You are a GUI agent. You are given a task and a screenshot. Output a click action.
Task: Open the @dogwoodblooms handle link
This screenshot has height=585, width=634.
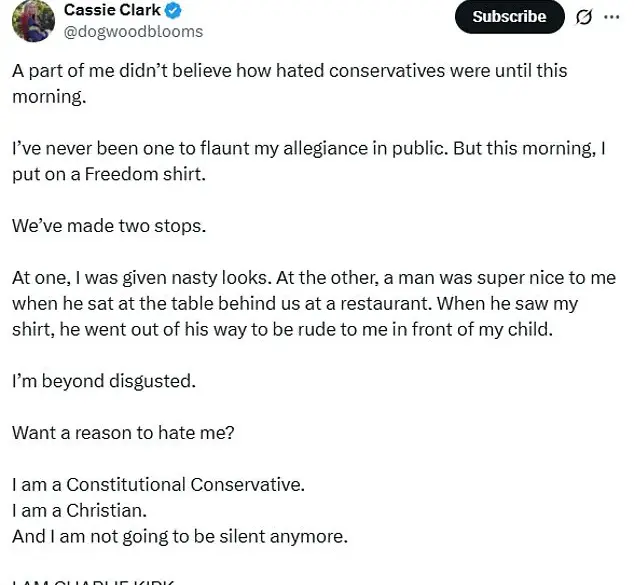[x=133, y=31]
